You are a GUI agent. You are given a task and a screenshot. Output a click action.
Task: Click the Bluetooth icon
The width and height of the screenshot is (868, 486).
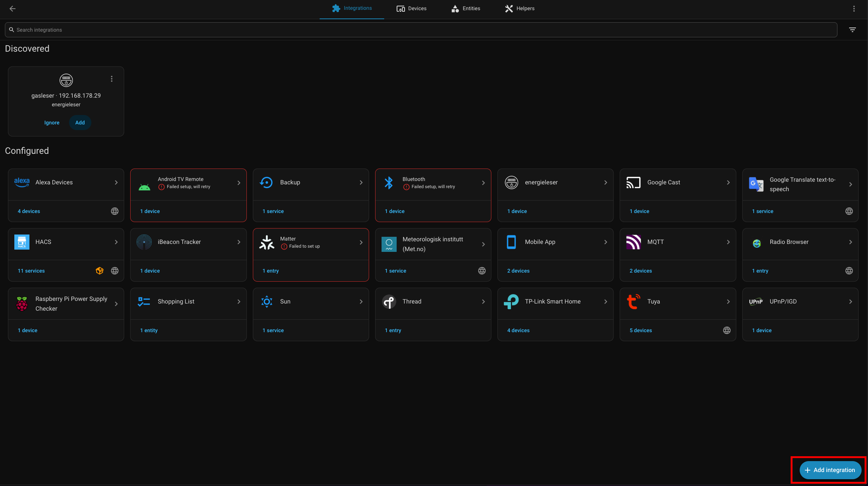point(389,182)
